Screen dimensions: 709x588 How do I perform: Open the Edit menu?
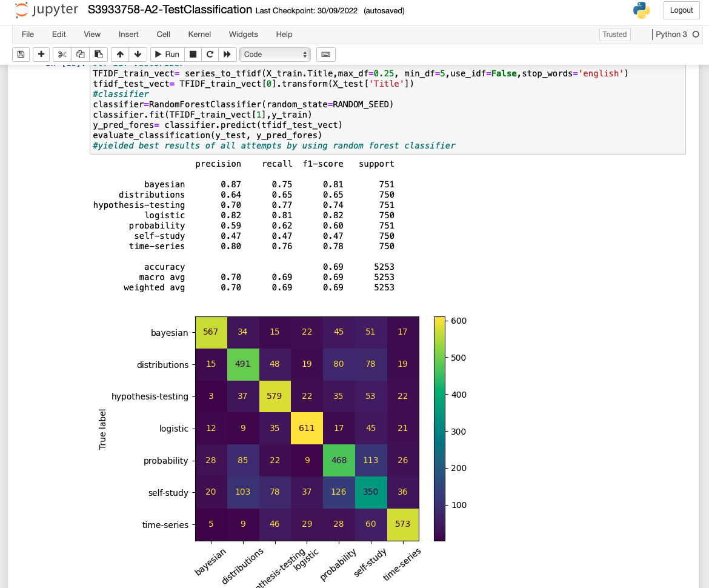click(x=59, y=35)
